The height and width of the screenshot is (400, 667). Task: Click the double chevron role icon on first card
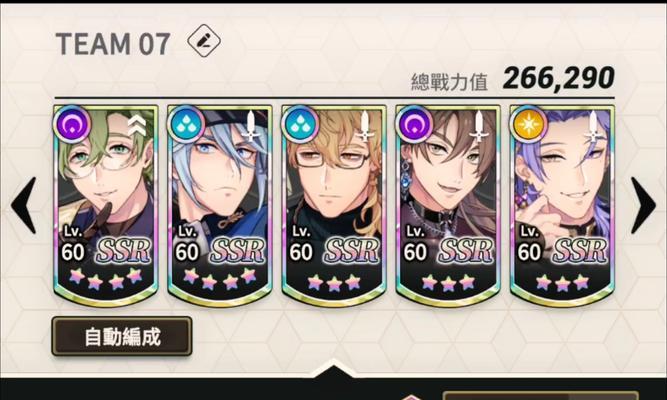click(x=137, y=126)
